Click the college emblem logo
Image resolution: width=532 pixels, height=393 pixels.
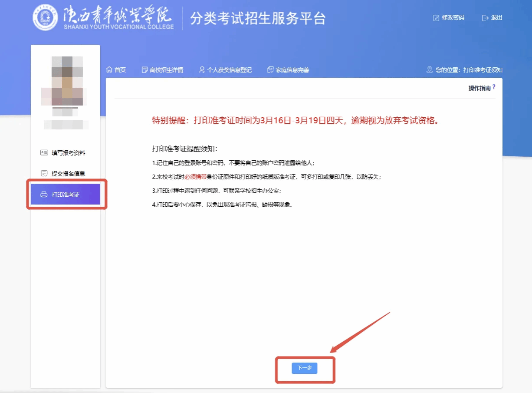[x=45, y=18]
